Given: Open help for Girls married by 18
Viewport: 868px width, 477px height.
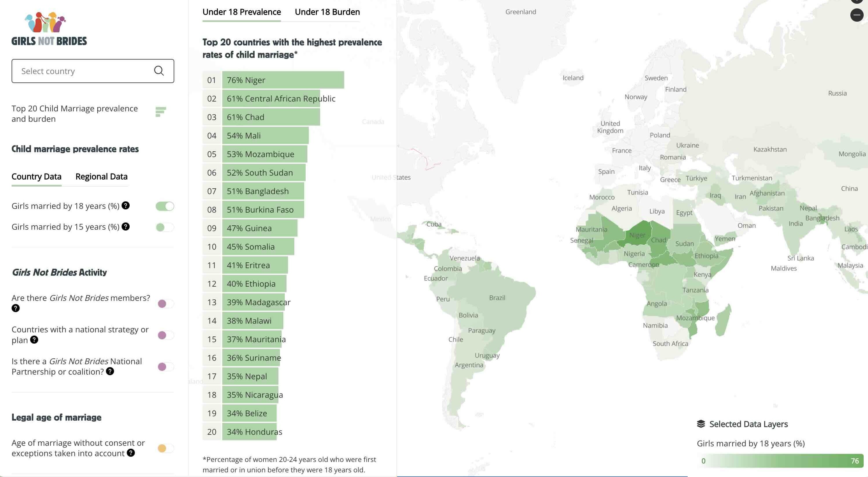Looking at the screenshot, I should [126, 205].
